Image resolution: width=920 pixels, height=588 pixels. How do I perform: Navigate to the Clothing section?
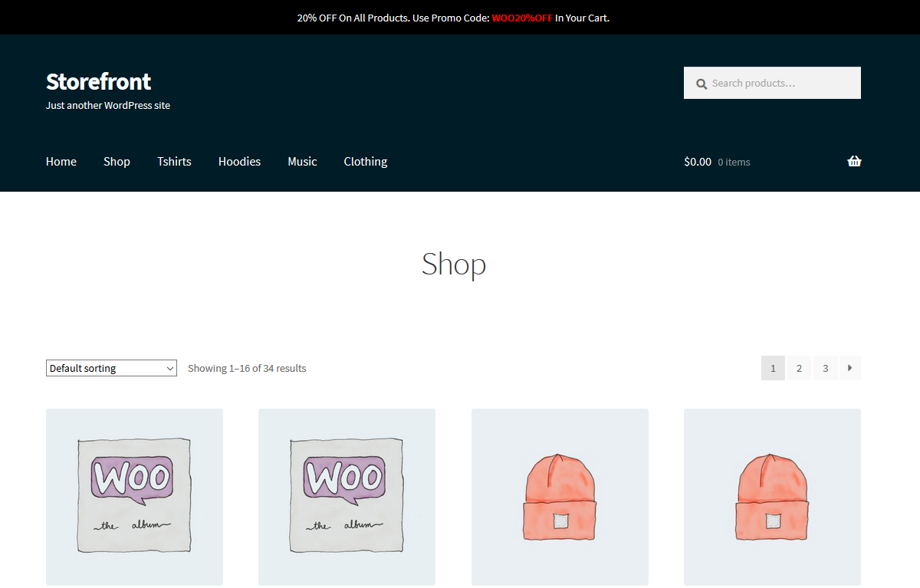coord(365,161)
